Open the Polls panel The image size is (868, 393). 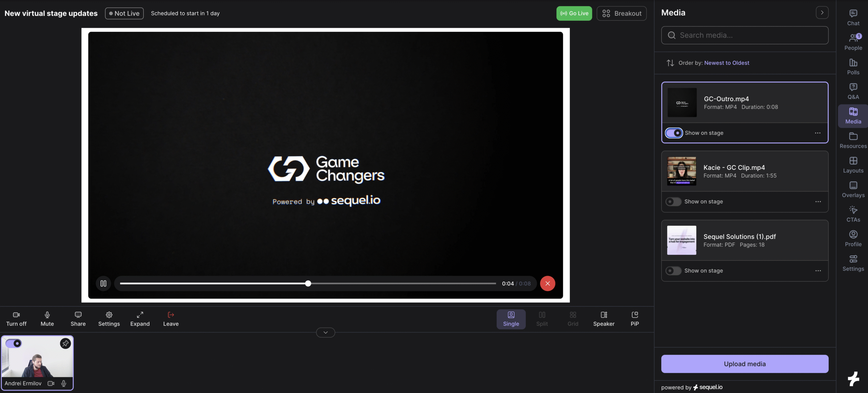click(853, 67)
